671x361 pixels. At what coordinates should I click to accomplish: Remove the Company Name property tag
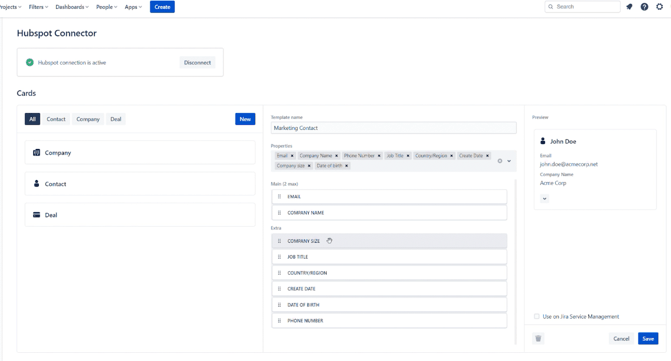pyautogui.click(x=336, y=156)
